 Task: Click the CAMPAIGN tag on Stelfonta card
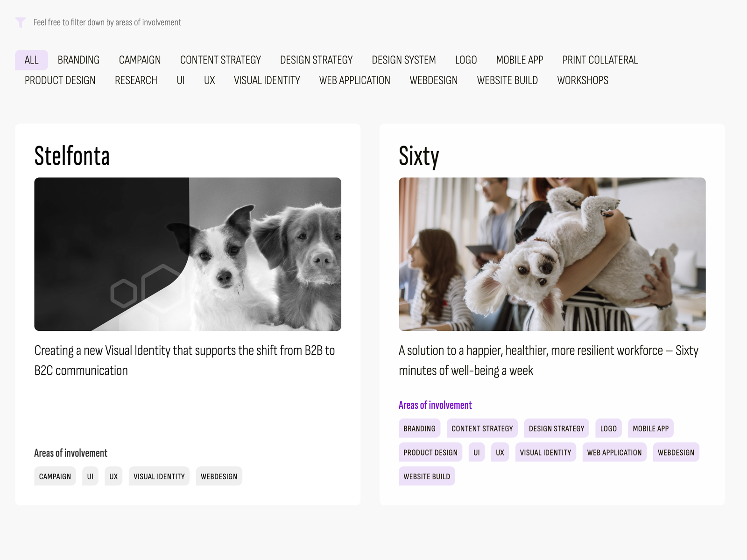pos(55,476)
